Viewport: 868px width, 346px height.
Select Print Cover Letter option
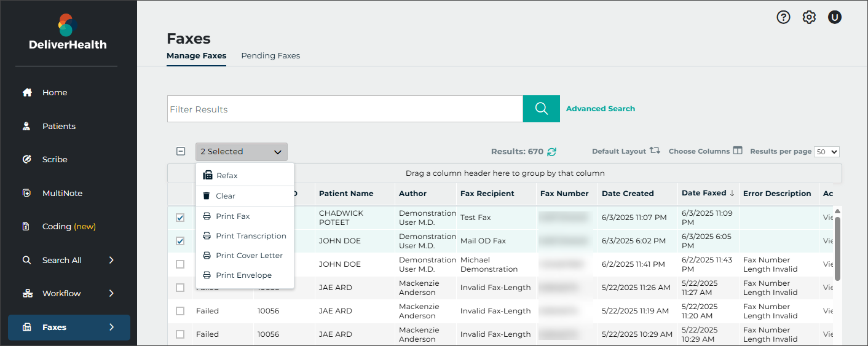pyautogui.click(x=249, y=256)
